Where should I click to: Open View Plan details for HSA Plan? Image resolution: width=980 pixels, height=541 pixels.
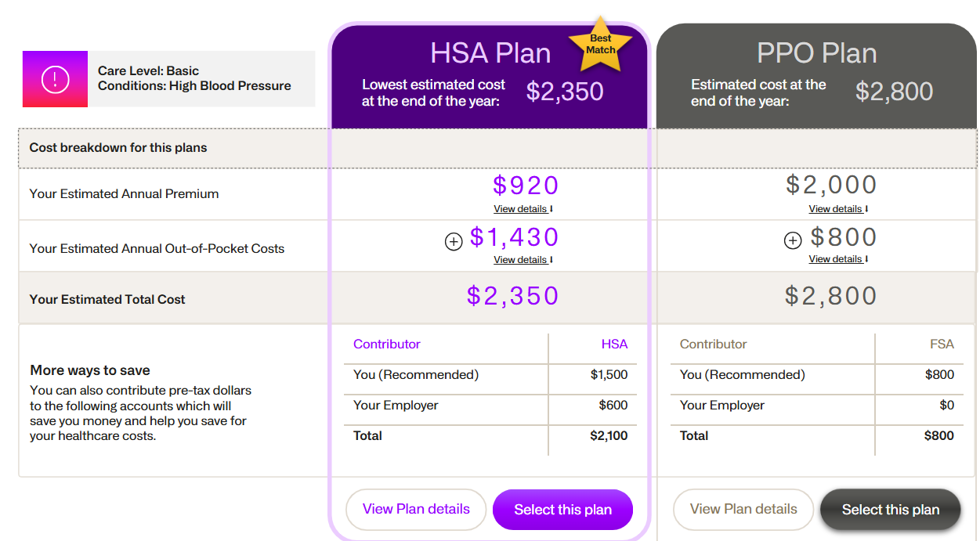point(416,510)
